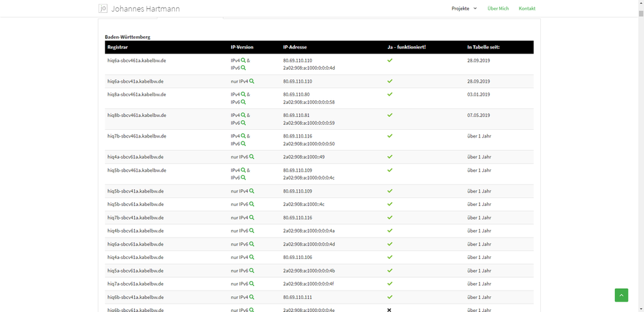
Task: Click the magnifier in hiq6a-sbcv41a row
Action: 252,81
